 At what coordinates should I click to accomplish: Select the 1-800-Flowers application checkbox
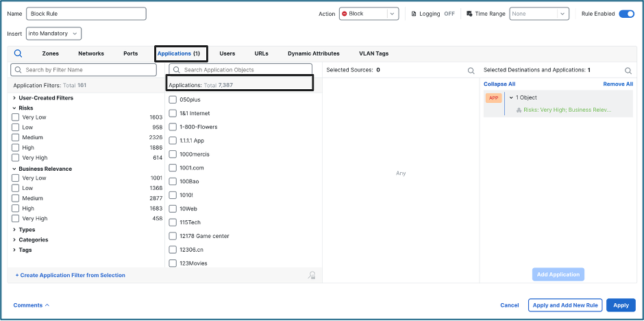173,127
